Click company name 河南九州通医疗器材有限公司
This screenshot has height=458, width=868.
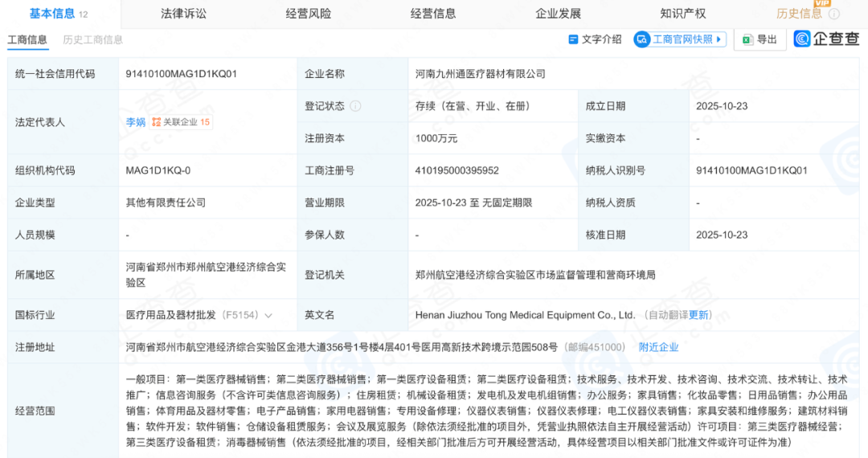(x=481, y=74)
